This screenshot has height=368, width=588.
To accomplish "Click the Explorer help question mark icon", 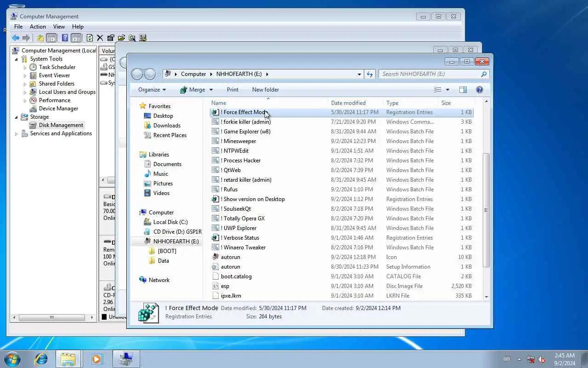I will pos(479,90).
